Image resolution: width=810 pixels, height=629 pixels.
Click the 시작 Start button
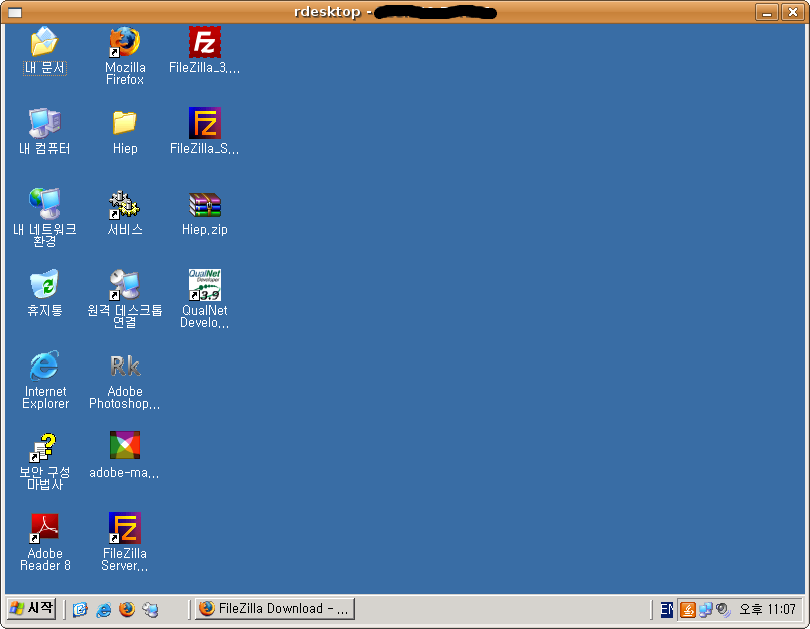[32, 608]
